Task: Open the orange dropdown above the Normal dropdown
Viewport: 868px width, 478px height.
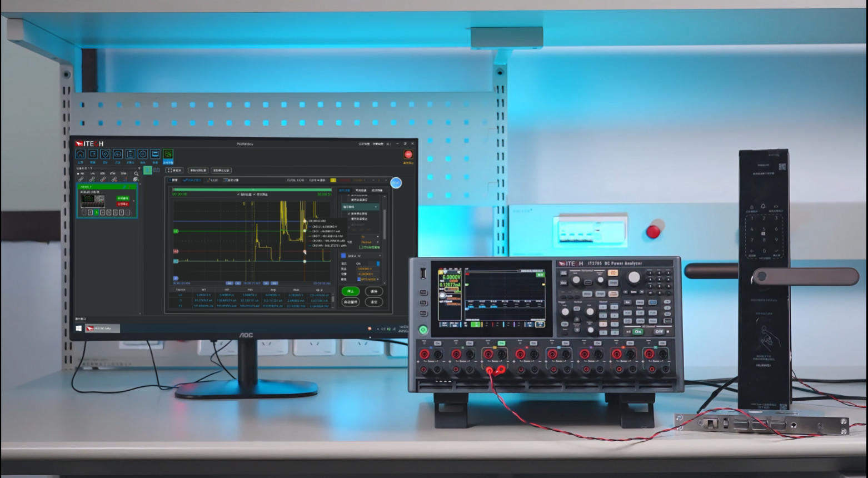Action: click(370, 237)
